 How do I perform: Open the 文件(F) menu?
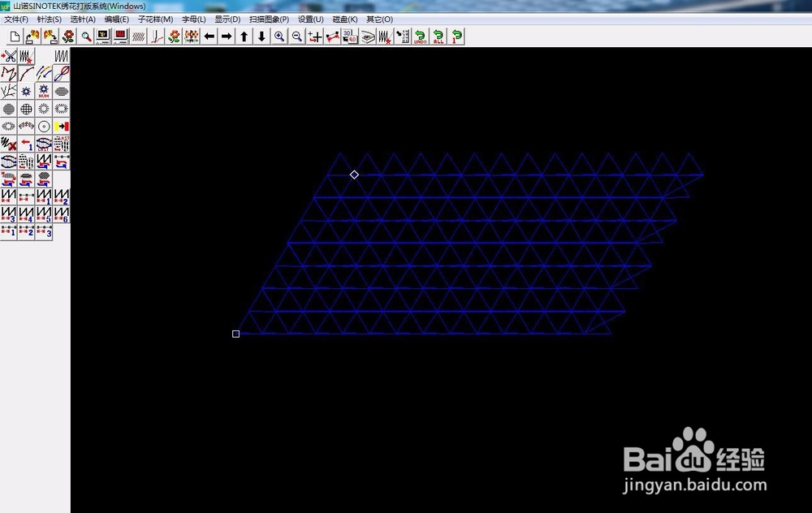coord(16,19)
